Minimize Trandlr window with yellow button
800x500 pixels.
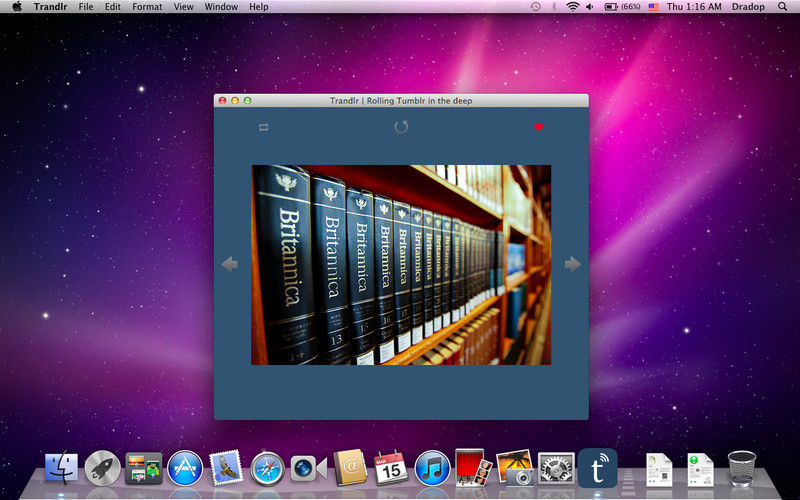[235, 101]
